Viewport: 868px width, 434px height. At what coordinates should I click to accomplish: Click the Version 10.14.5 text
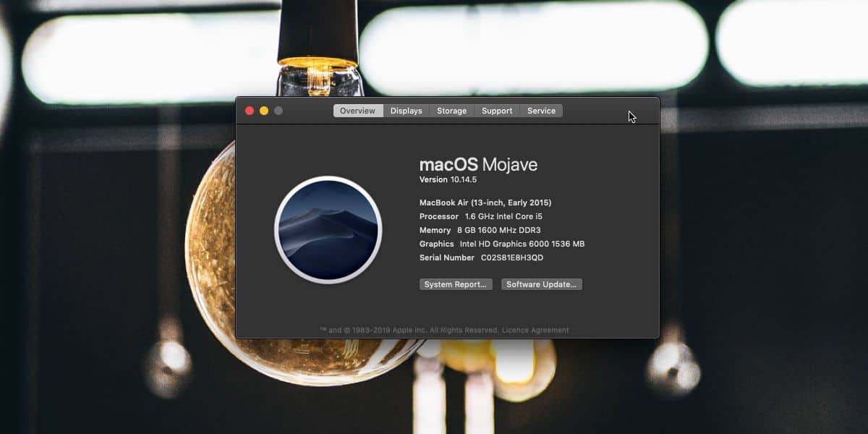[x=448, y=179]
